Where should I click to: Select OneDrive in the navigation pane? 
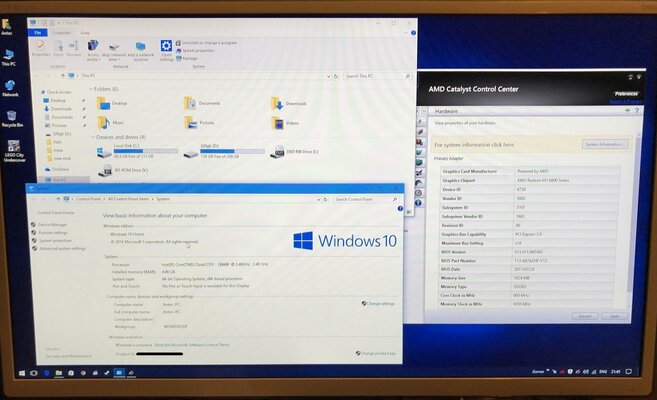pos(60,170)
